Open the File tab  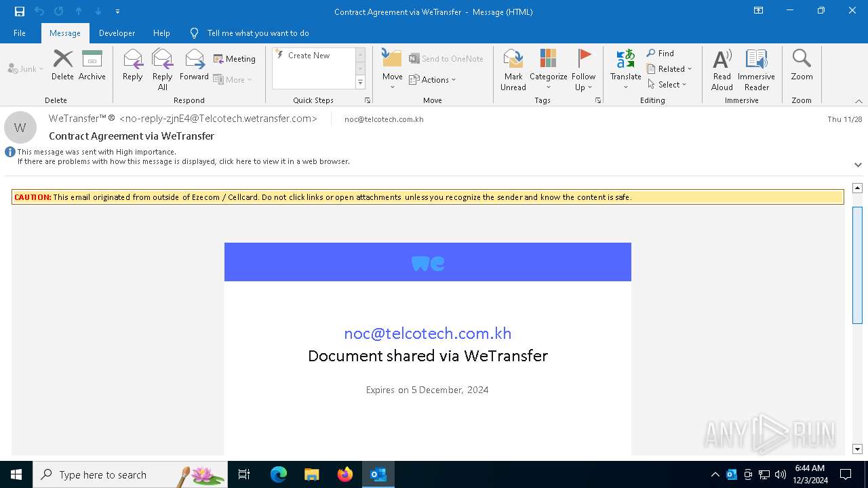[20, 33]
